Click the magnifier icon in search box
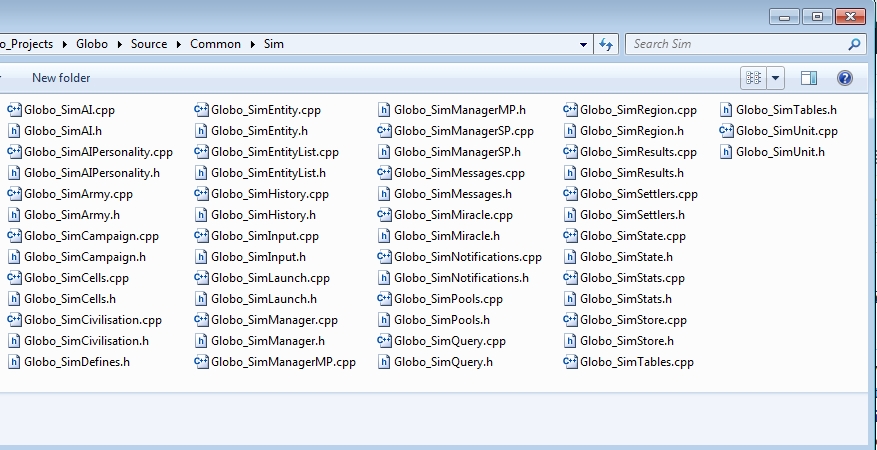 [854, 44]
